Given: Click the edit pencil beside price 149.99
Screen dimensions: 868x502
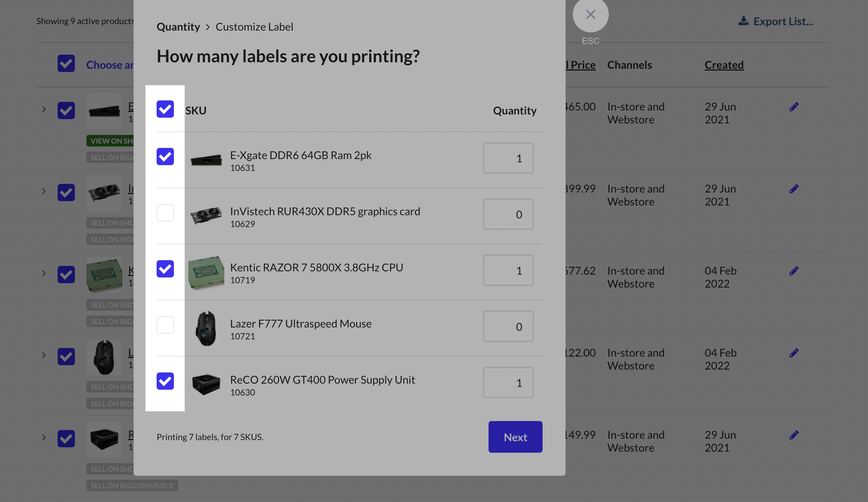Looking at the screenshot, I should (x=794, y=435).
